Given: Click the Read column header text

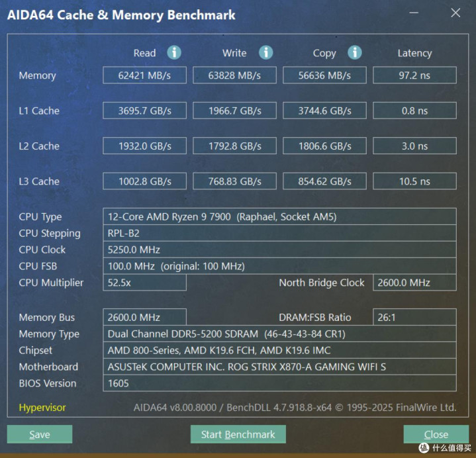Looking at the screenshot, I should 144,53.
